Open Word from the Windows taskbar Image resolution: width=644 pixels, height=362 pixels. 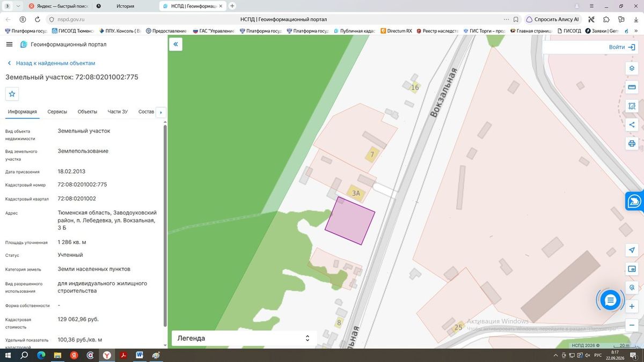140,355
